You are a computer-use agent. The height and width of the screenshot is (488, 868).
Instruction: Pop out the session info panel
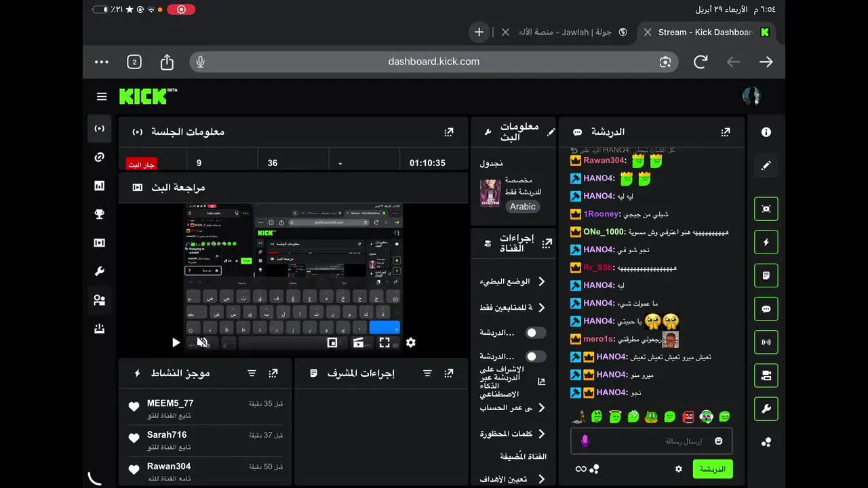(448, 132)
